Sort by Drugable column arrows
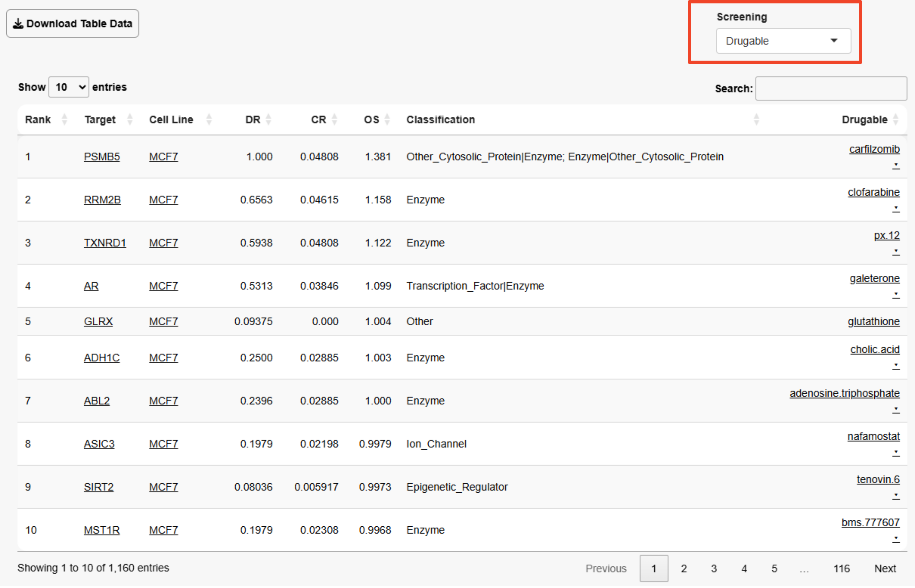The width and height of the screenshot is (915, 588). [x=896, y=120]
